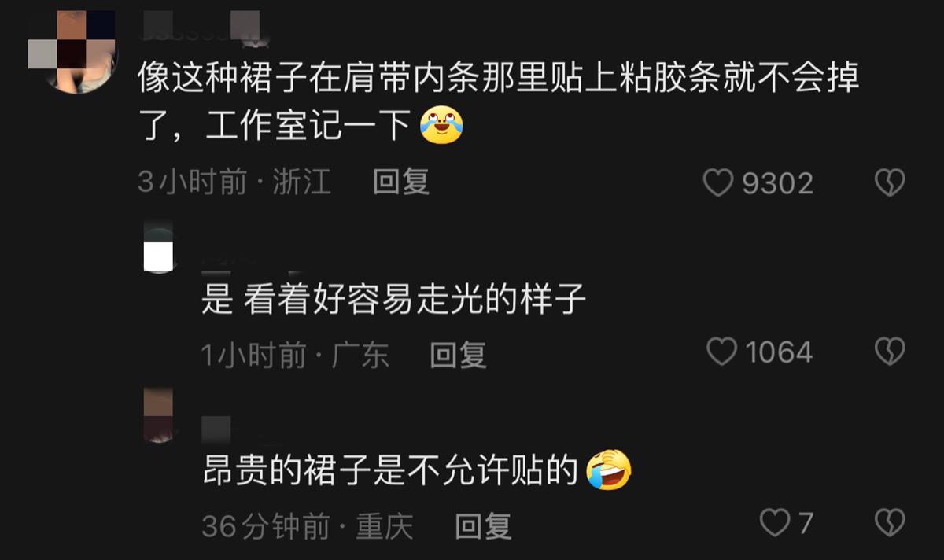Image resolution: width=944 pixels, height=560 pixels.
Task: Select the comment text starting 像这种裙子
Action: [497, 101]
